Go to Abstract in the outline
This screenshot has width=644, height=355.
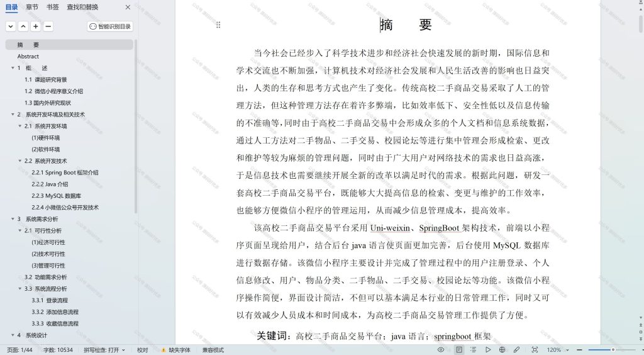click(x=28, y=56)
